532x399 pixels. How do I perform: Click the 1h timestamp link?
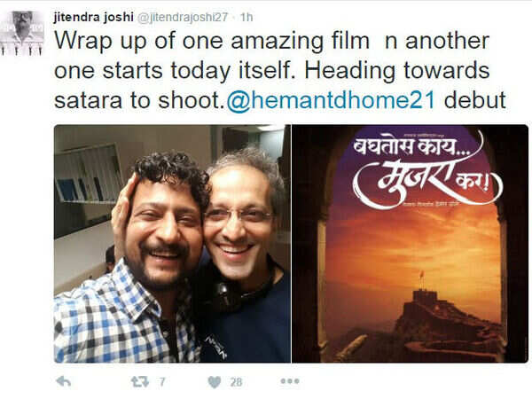pos(246,17)
